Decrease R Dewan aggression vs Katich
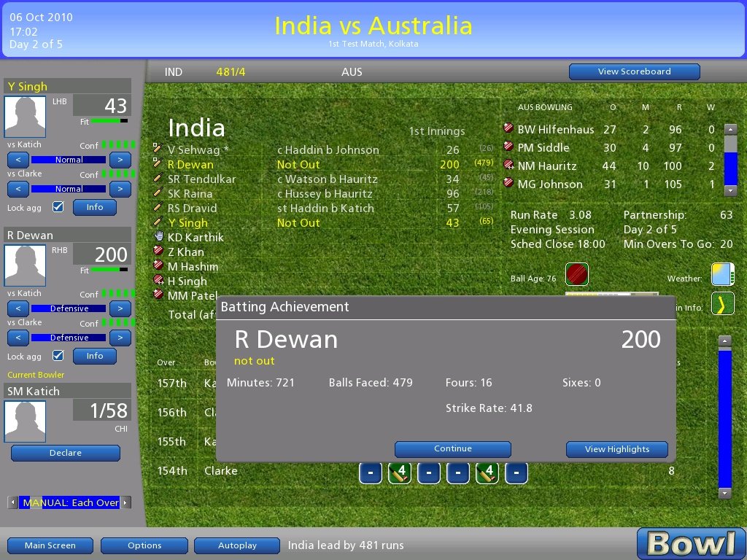Screen dimensions: 747x560 (x=18, y=308)
